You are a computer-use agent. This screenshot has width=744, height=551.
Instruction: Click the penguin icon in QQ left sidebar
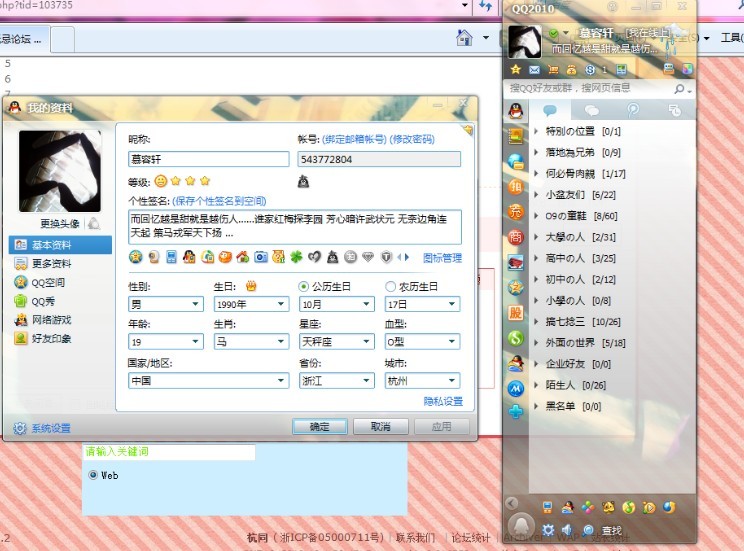pos(516,111)
